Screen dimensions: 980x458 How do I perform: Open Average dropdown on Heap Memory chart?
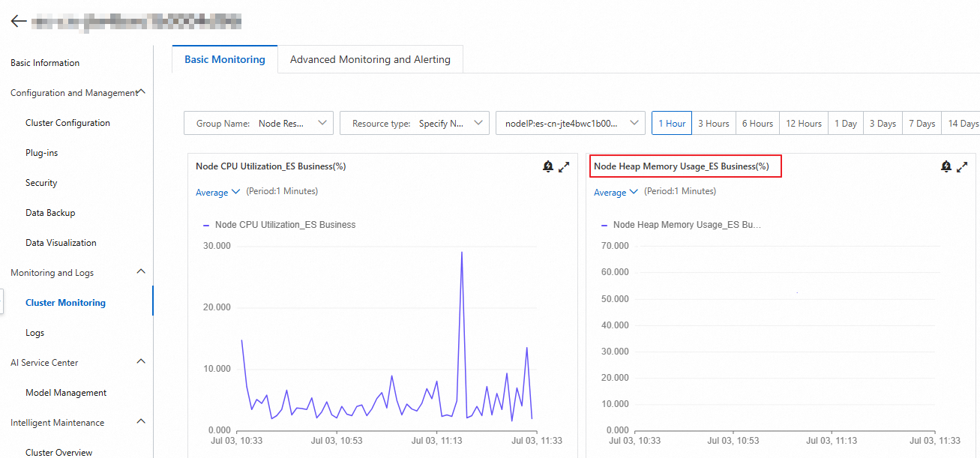click(x=616, y=192)
